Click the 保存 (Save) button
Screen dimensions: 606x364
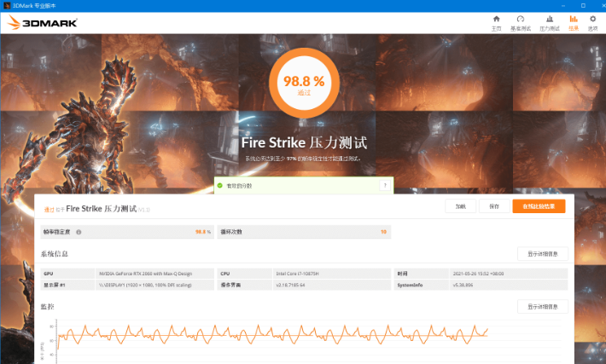494,206
